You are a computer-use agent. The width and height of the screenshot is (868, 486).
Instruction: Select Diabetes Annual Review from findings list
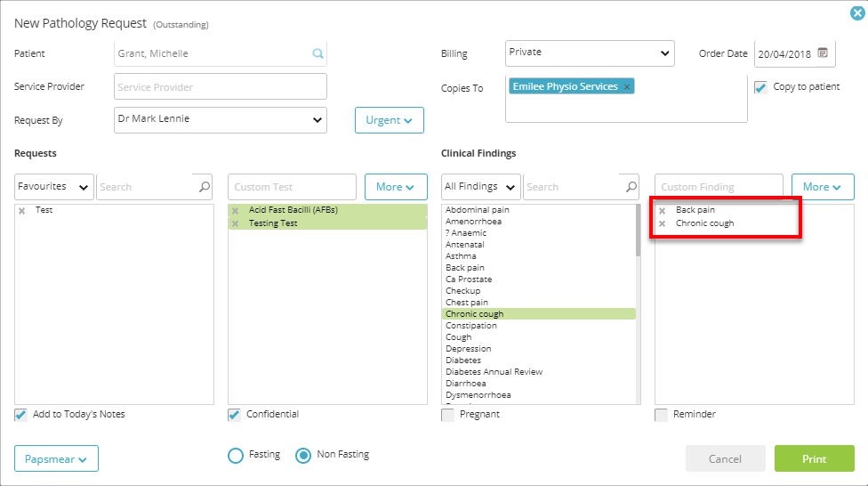point(494,372)
